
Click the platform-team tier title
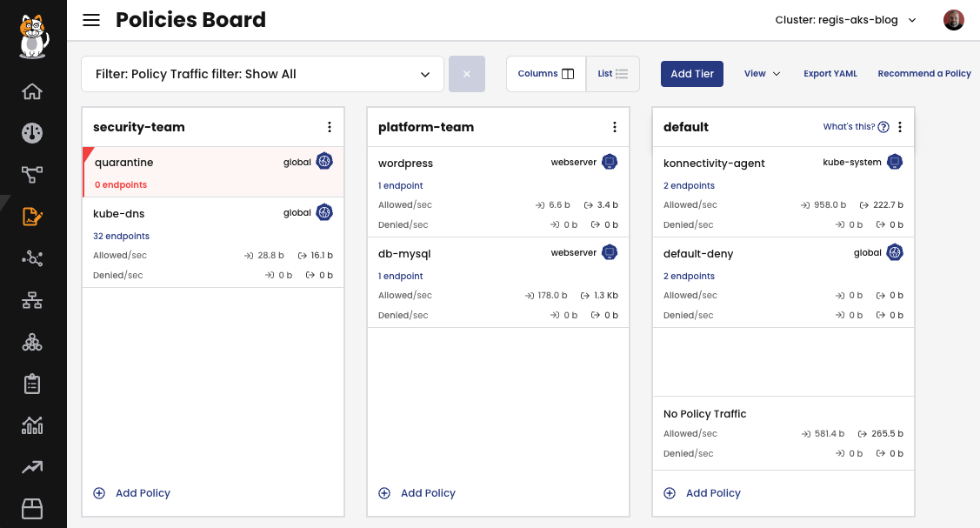click(425, 127)
